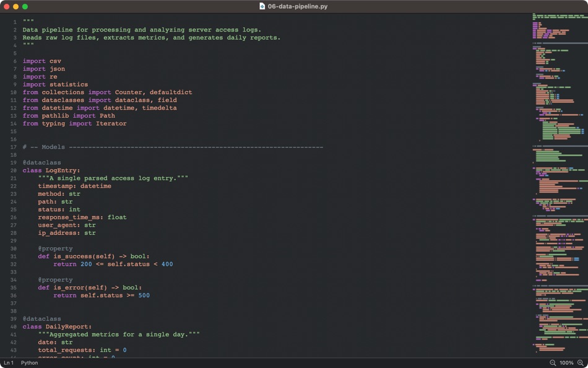Open the Python language selector in status bar
The image size is (588, 368).
coord(29,363)
